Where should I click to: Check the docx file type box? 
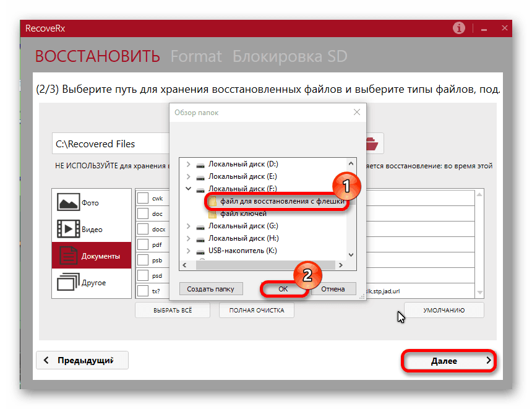[x=143, y=229]
